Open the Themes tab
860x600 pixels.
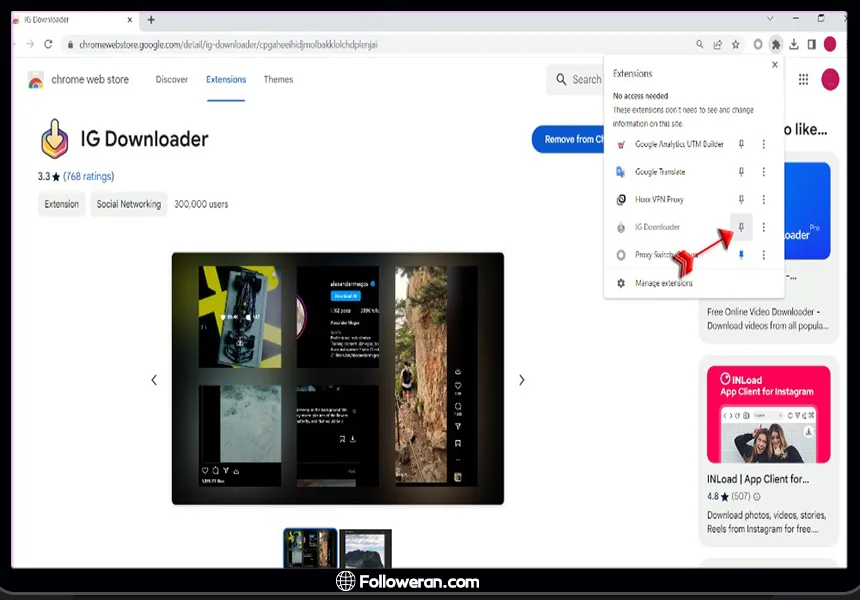click(278, 80)
